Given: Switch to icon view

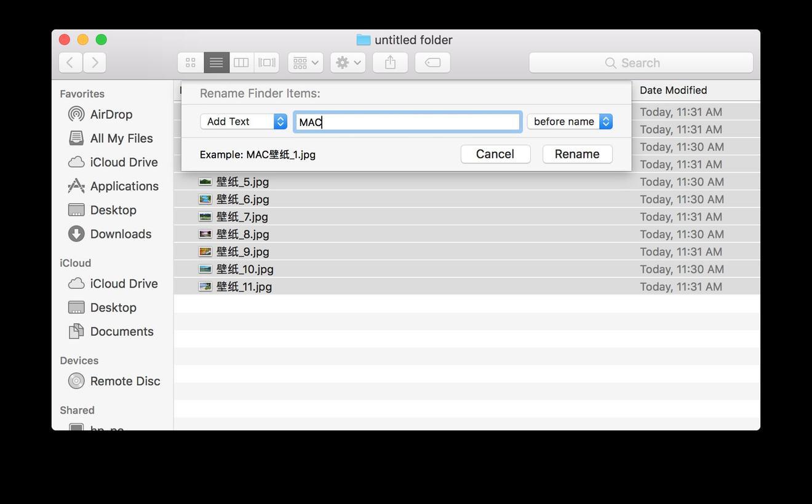Looking at the screenshot, I should pos(190,62).
